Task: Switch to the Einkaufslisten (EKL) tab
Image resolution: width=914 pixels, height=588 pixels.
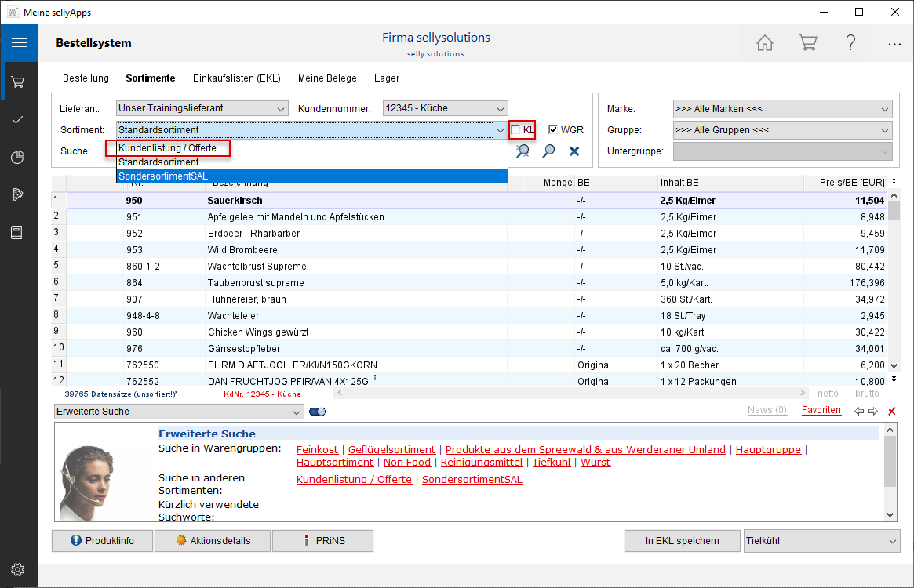Action: (236, 78)
